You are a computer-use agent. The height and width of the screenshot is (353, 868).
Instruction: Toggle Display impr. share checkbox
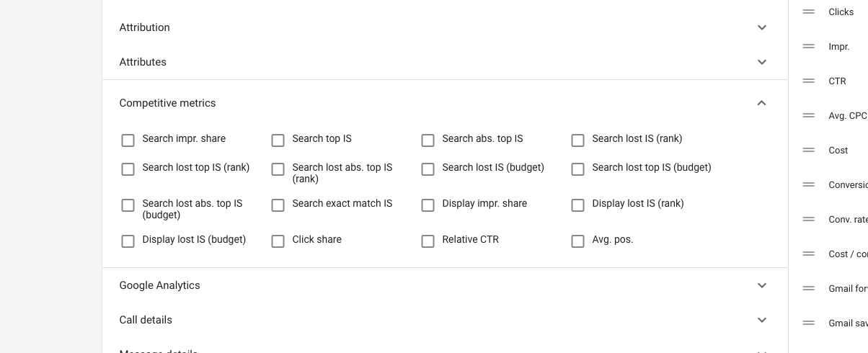click(x=428, y=205)
